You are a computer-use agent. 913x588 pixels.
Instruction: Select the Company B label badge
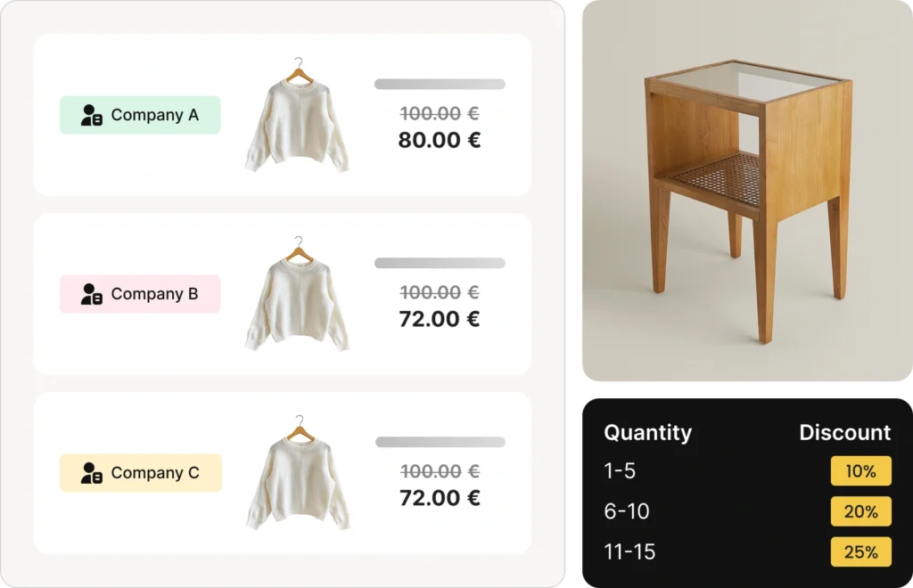[x=140, y=294]
